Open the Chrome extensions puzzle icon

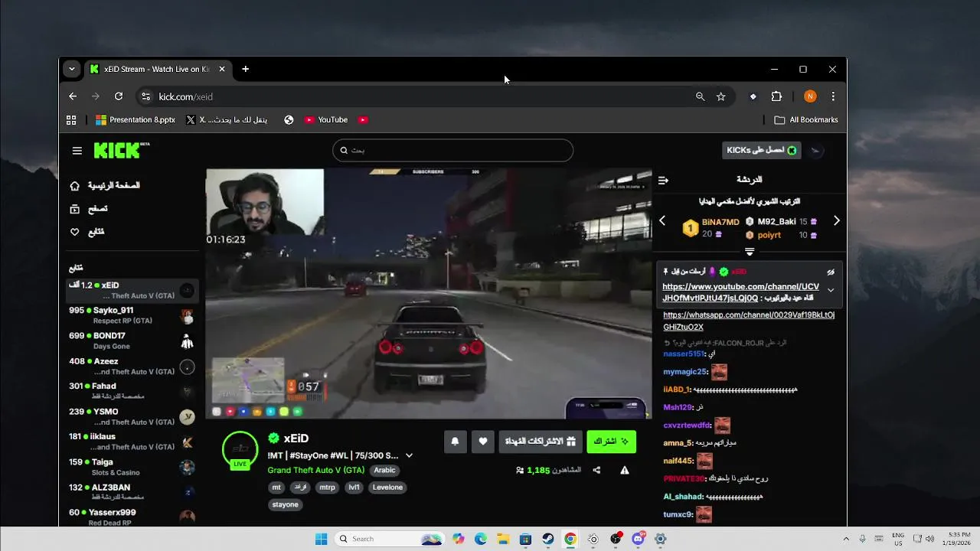(x=776, y=96)
